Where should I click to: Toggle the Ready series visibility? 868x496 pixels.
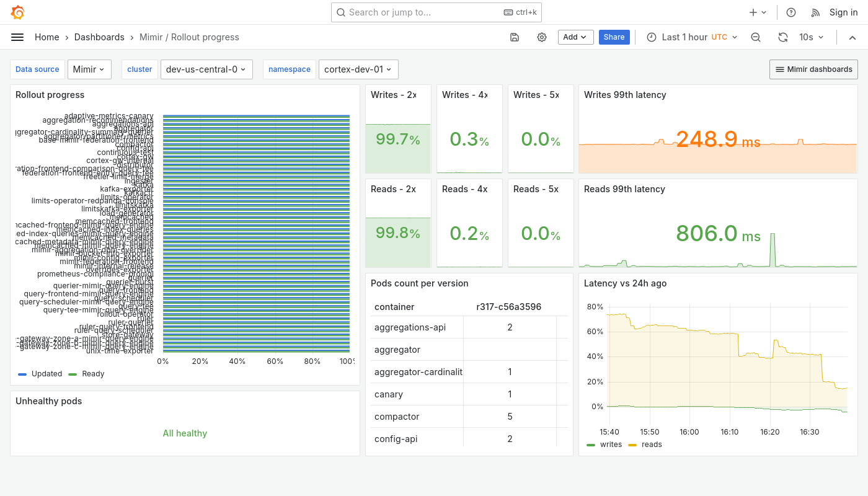pos(93,374)
